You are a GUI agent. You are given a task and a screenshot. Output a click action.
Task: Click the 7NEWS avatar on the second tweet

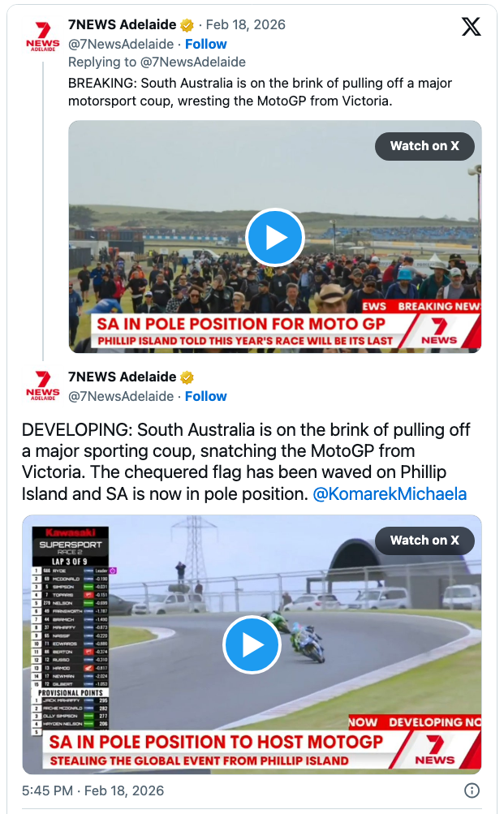click(x=43, y=386)
